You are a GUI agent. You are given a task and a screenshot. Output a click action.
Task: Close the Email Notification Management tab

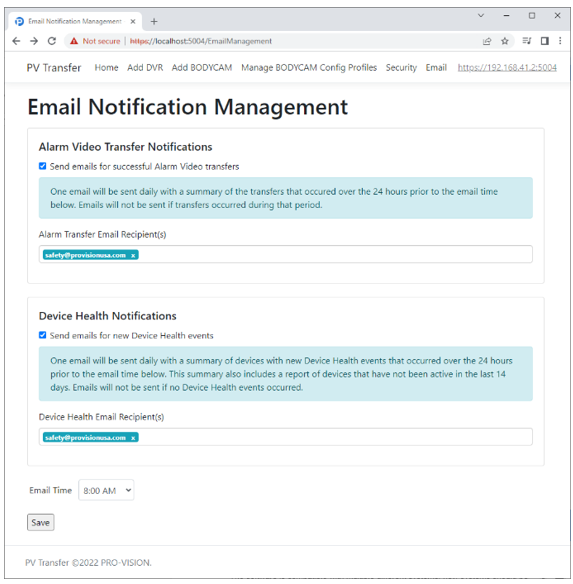133,21
